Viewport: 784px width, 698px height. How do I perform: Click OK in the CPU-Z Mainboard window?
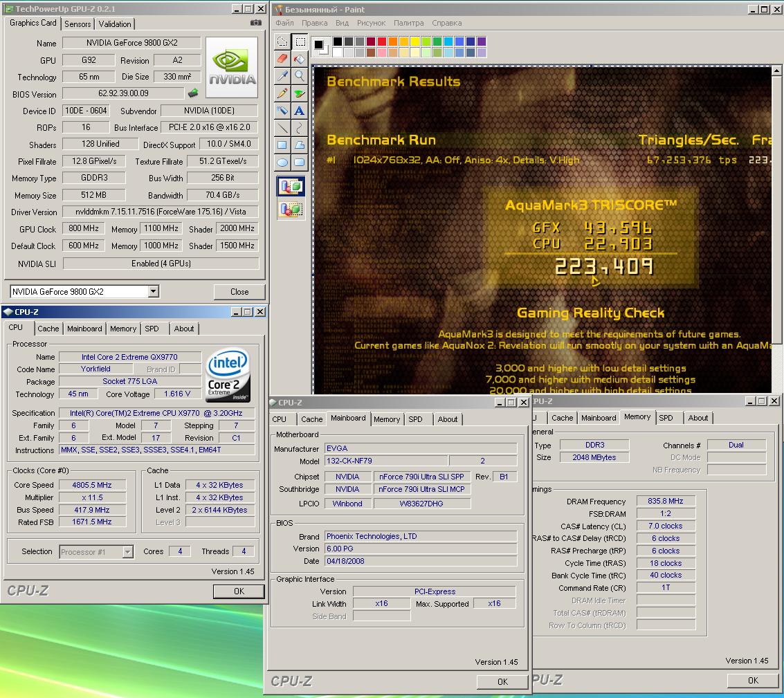click(502, 681)
